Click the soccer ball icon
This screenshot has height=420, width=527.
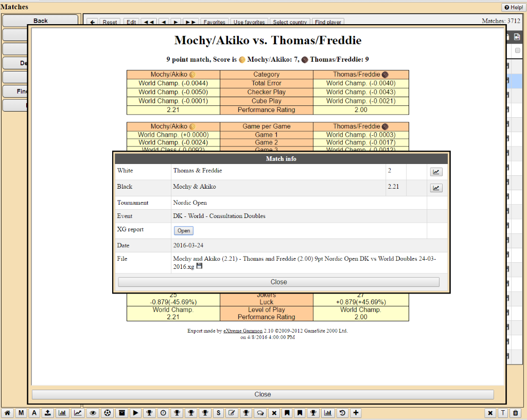(108, 413)
